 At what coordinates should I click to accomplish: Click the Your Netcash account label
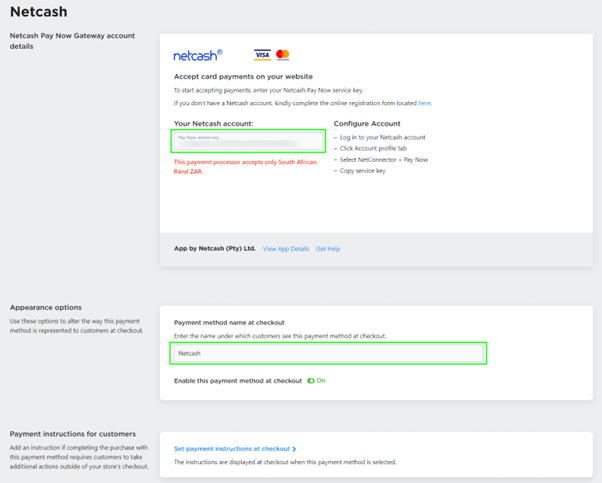pos(213,124)
